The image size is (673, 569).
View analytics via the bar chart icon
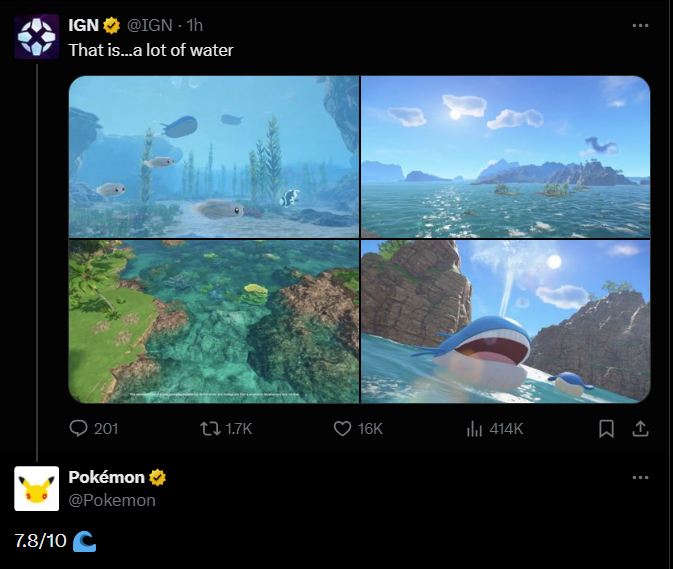[474, 428]
